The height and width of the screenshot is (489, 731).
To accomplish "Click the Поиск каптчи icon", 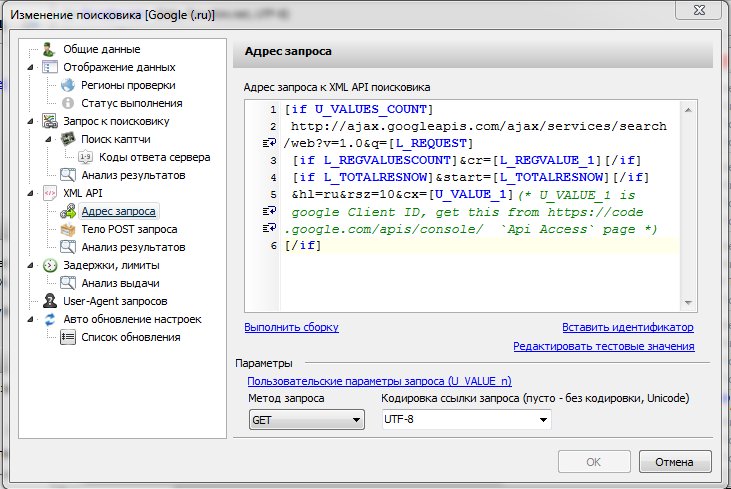I will coord(68,139).
